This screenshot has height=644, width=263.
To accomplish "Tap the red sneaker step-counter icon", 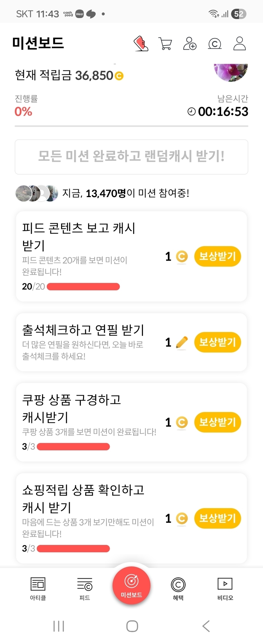I will pyautogui.click(x=141, y=43).
